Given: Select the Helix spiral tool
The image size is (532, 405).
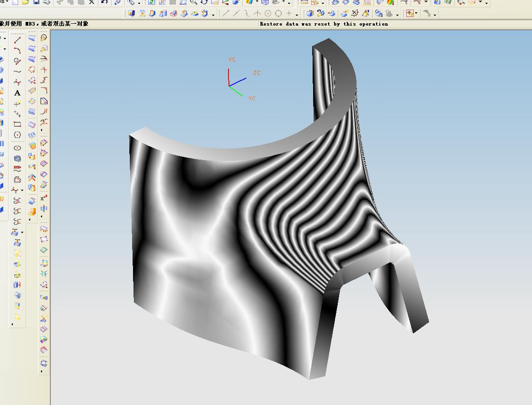Looking at the screenshot, I should 17,159.
